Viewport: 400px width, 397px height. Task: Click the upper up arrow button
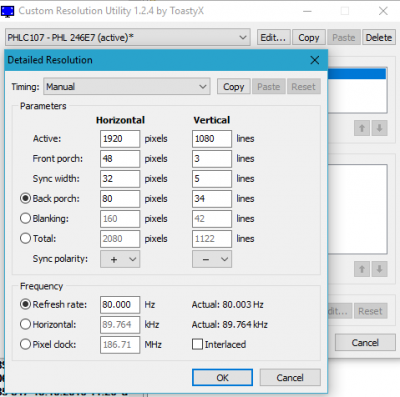362,128
